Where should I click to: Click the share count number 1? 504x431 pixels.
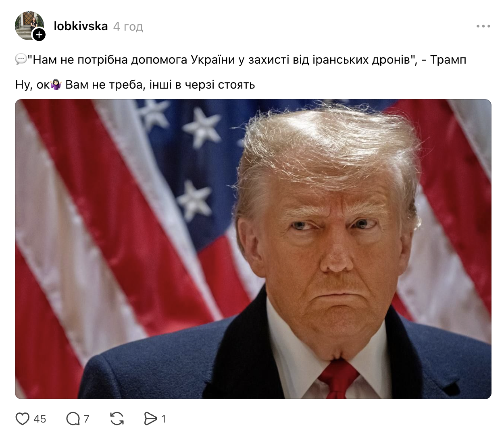click(163, 419)
